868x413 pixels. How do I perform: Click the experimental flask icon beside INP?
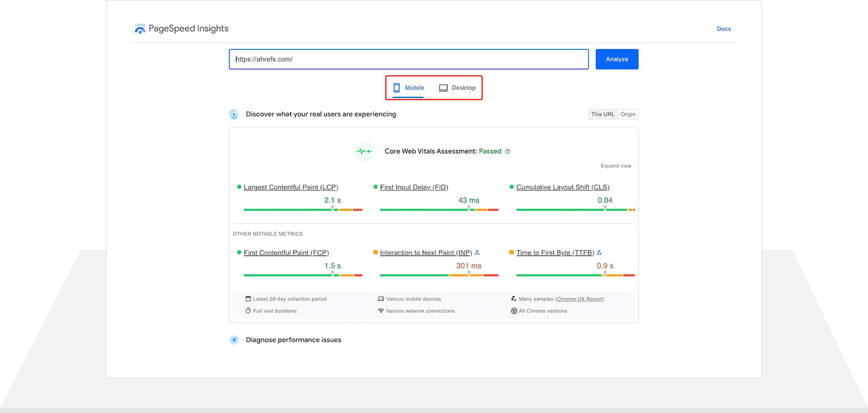point(477,253)
